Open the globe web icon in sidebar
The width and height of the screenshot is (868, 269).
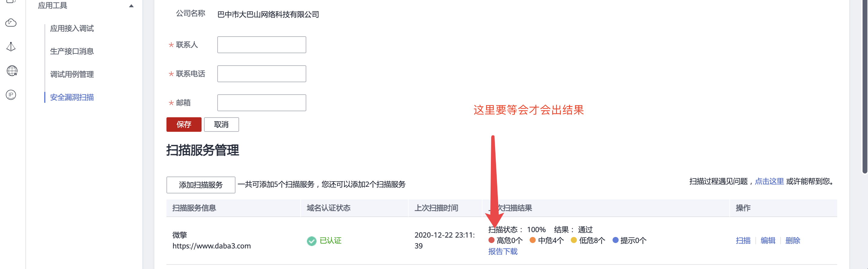tap(12, 71)
